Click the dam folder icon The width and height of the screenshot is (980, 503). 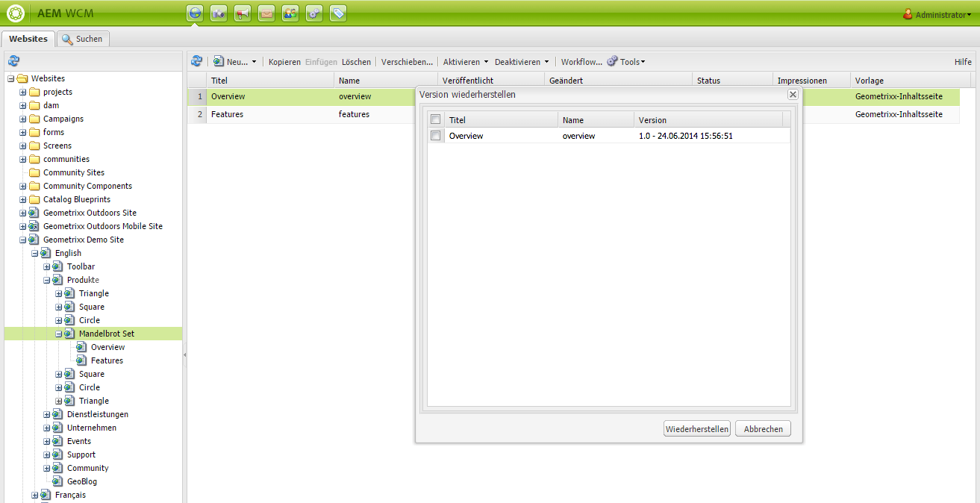coord(34,105)
